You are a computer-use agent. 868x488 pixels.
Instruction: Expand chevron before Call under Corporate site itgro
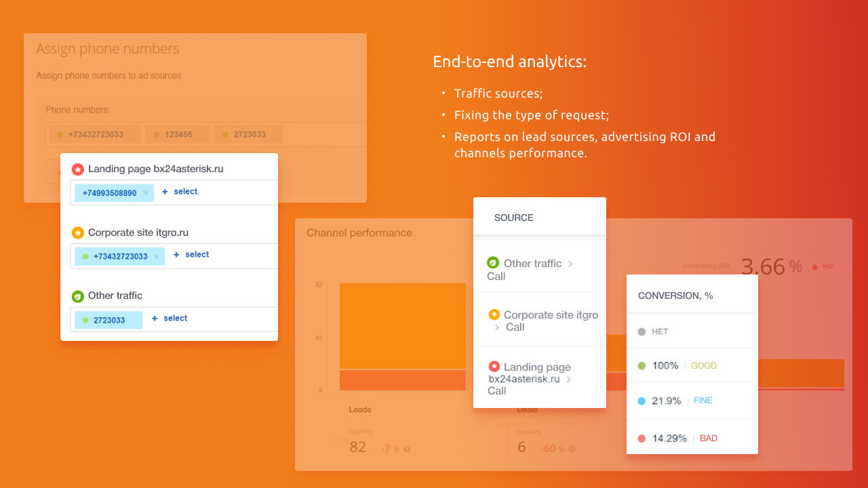pyautogui.click(x=497, y=327)
